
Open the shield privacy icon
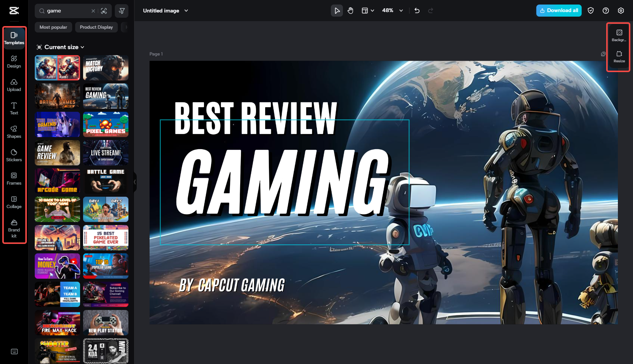click(x=591, y=11)
